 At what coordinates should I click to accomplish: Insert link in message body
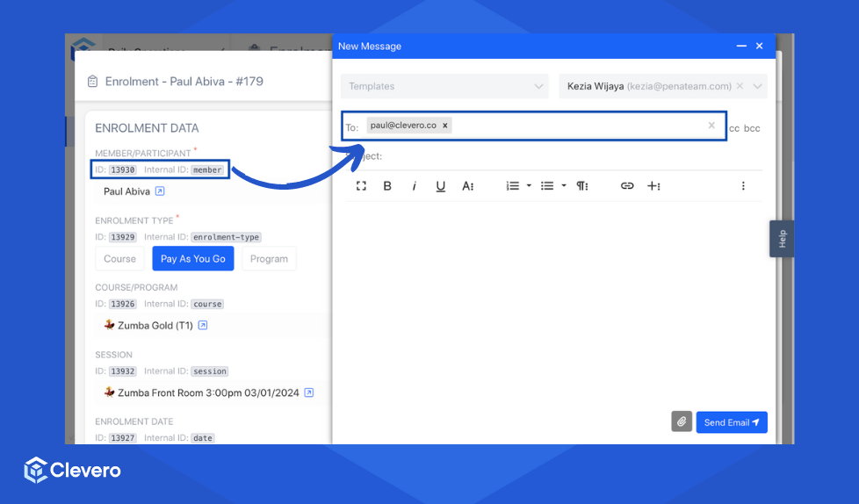[x=627, y=186]
